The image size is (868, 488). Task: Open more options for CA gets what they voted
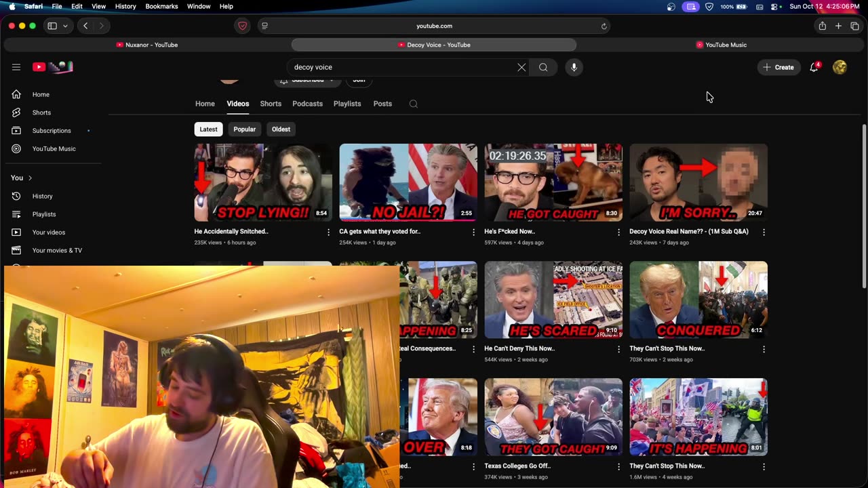pyautogui.click(x=473, y=232)
